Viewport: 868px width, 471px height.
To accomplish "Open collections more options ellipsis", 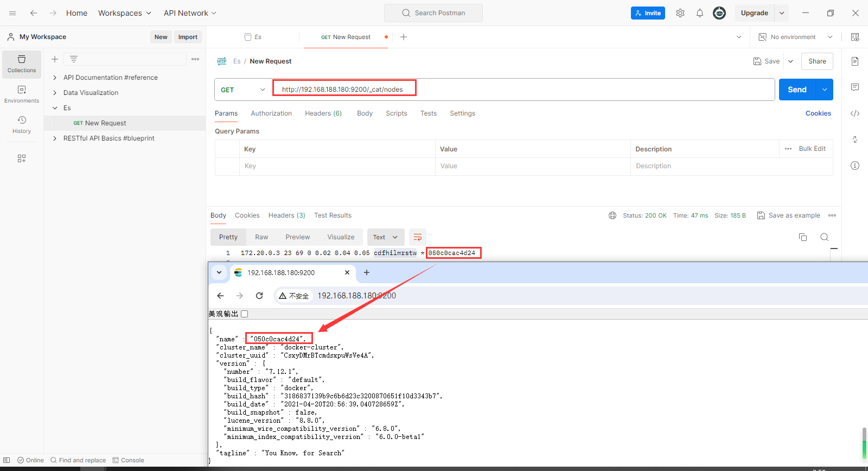I will coord(195,59).
